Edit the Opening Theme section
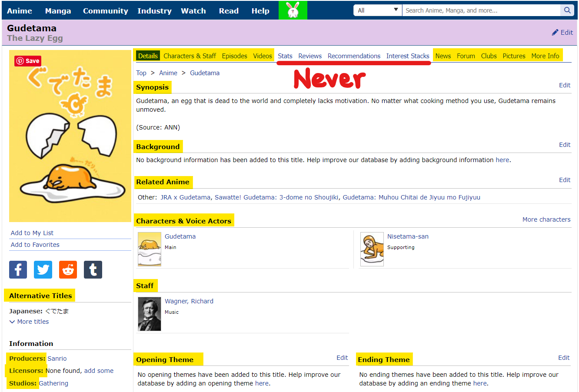Screen dimensions: 579x392 pyautogui.click(x=342, y=358)
